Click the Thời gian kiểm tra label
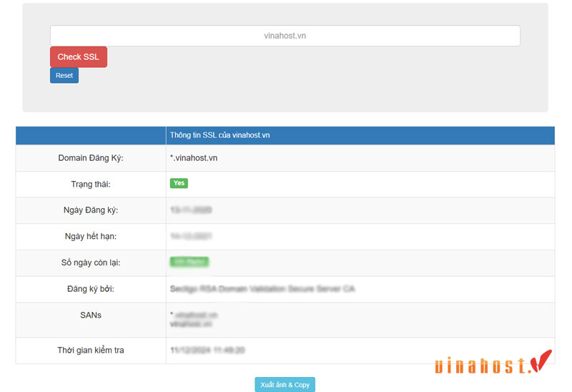This screenshot has height=392, width=572. click(x=91, y=351)
